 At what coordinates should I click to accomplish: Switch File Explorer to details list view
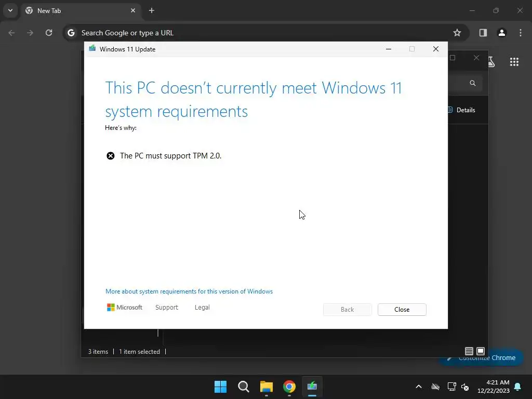(x=469, y=351)
